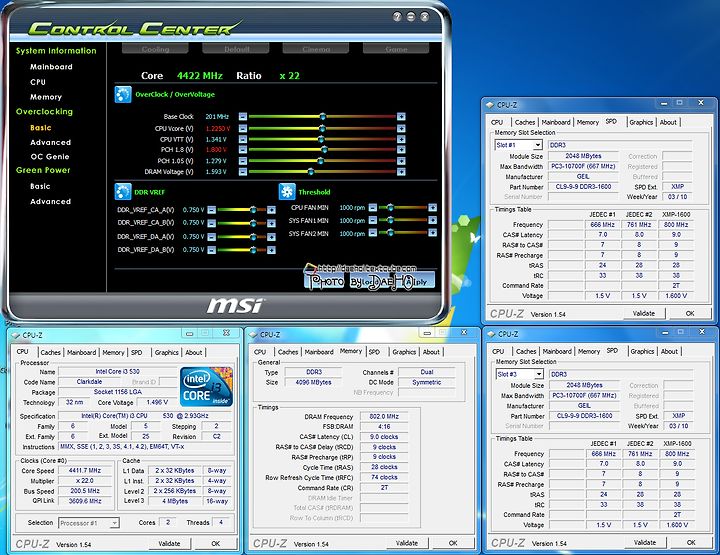Click the DRAM Voltage slider handle
Image resolution: width=720 pixels, height=555 pixels.
tap(311, 172)
